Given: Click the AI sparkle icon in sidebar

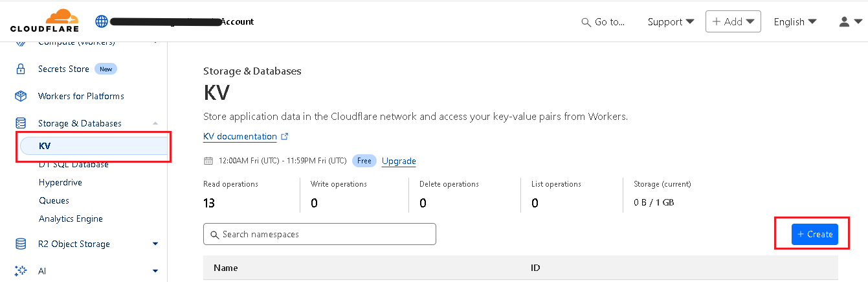Looking at the screenshot, I should [x=21, y=271].
